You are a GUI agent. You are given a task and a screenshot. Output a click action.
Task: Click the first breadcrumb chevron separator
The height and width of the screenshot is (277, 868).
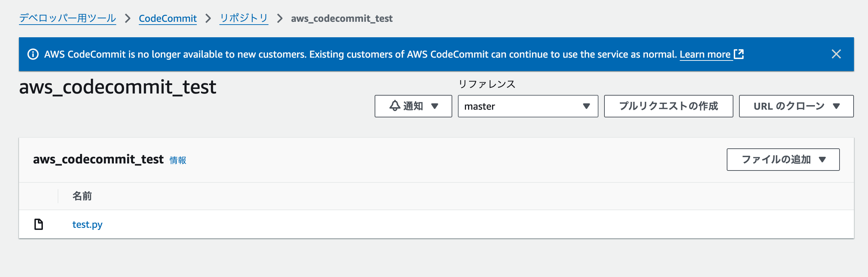[x=128, y=18]
